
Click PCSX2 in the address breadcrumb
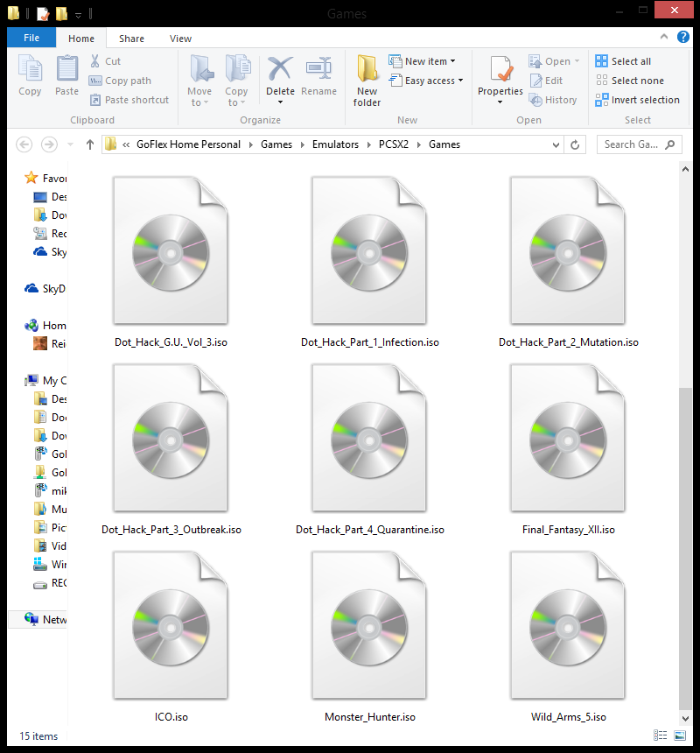point(394,144)
